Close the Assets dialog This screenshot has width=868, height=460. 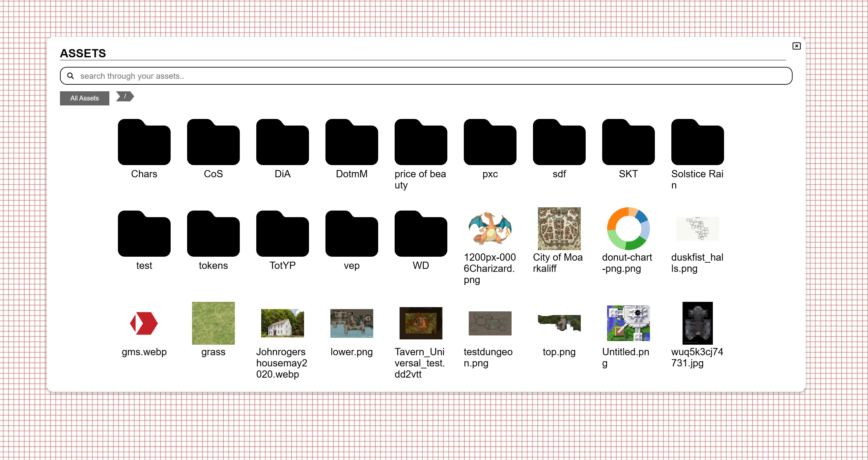click(x=796, y=46)
